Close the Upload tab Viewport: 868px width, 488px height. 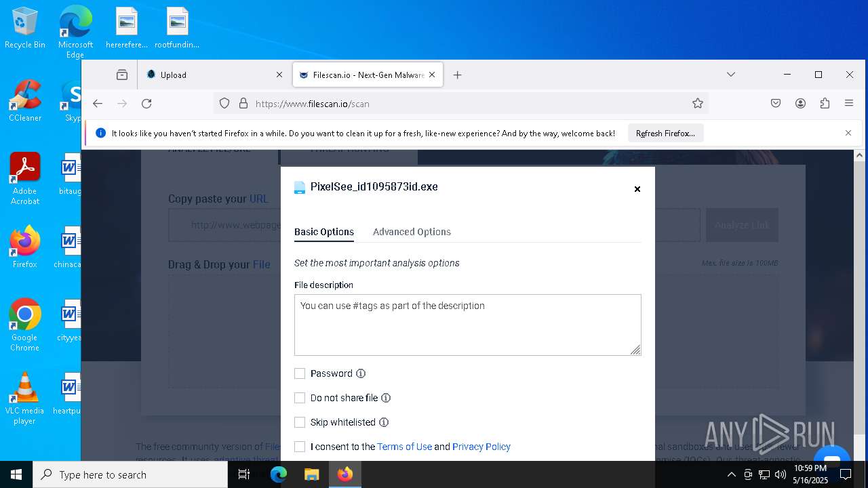279,75
